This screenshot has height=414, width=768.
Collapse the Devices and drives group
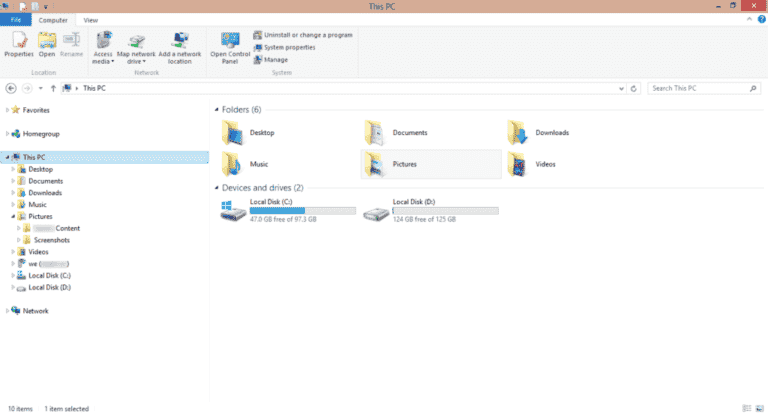(216, 187)
